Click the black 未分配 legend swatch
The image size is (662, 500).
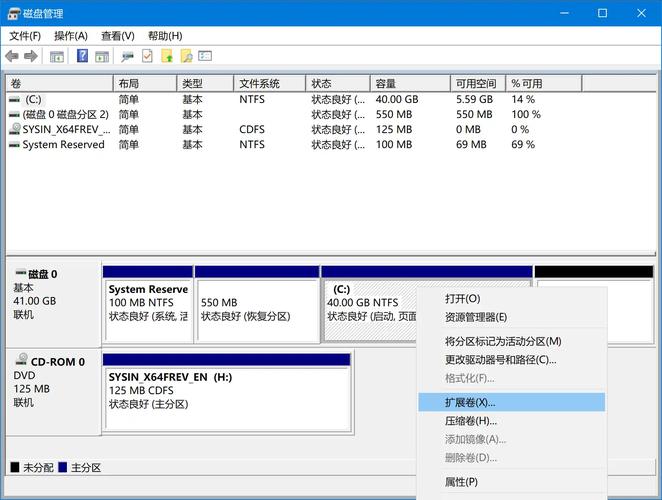[15, 467]
